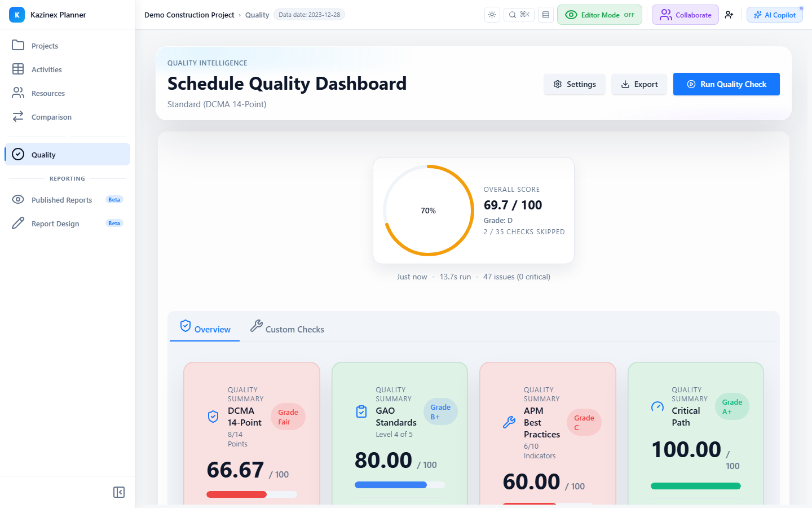
Task: Open Report Design
Action: click(x=67, y=223)
